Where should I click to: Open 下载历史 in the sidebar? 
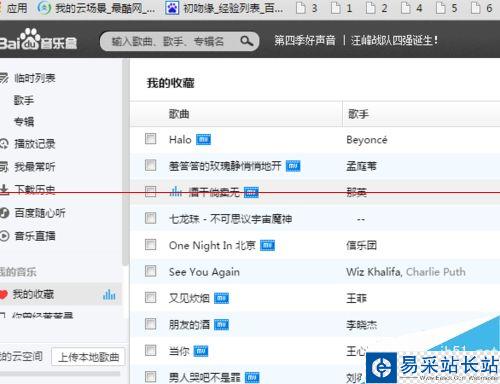click(34, 189)
